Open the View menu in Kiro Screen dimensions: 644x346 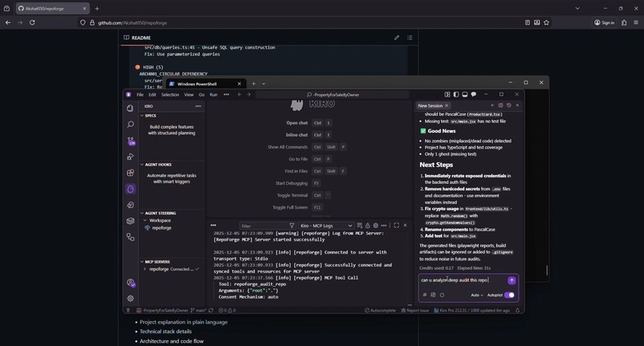[x=189, y=94]
